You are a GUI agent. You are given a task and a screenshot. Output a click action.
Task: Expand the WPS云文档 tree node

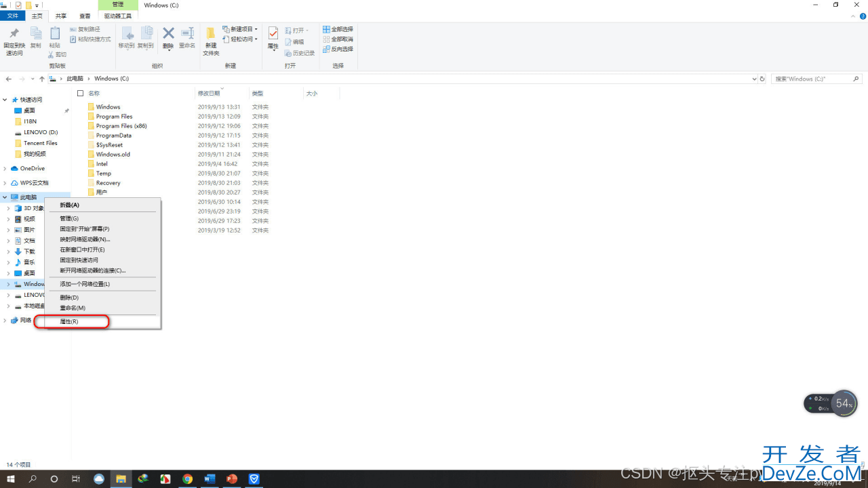click(x=5, y=183)
